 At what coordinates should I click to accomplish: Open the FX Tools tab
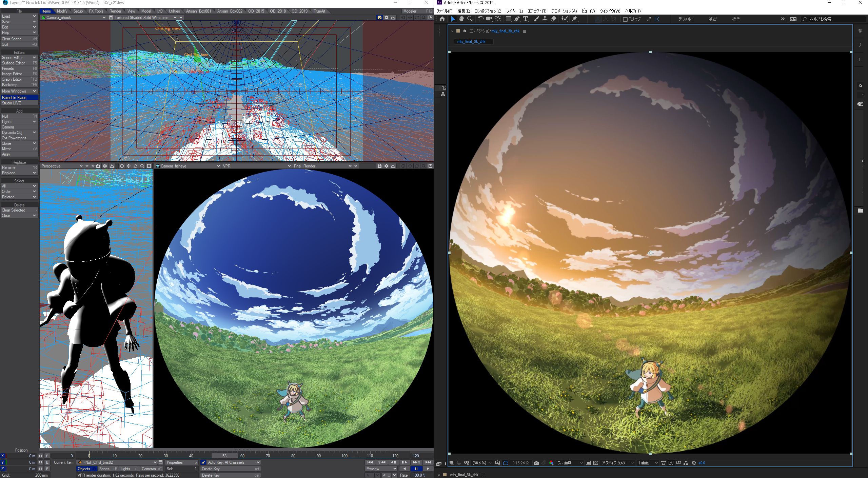[x=96, y=11]
